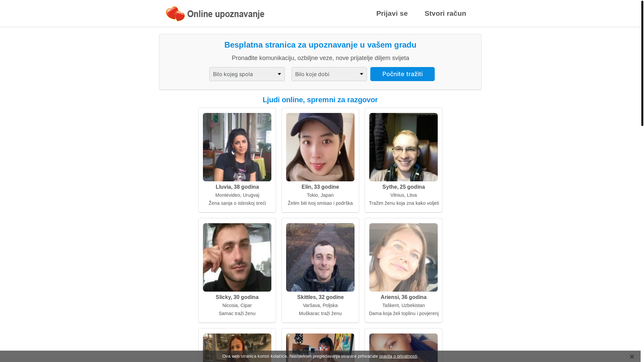Click the location 'Tokio, Japan'
The height and width of the screenshot is (362, 644).
coord(320,195)
